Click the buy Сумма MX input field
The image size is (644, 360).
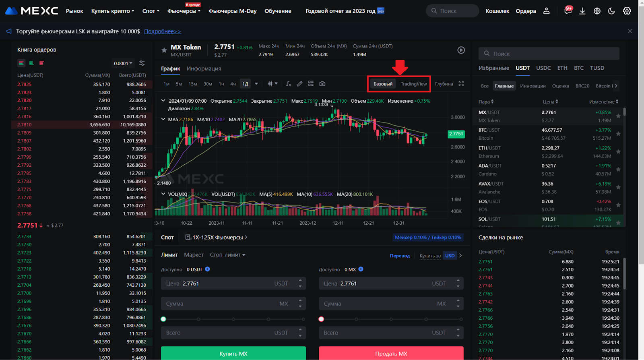click(x=233, y=304)
